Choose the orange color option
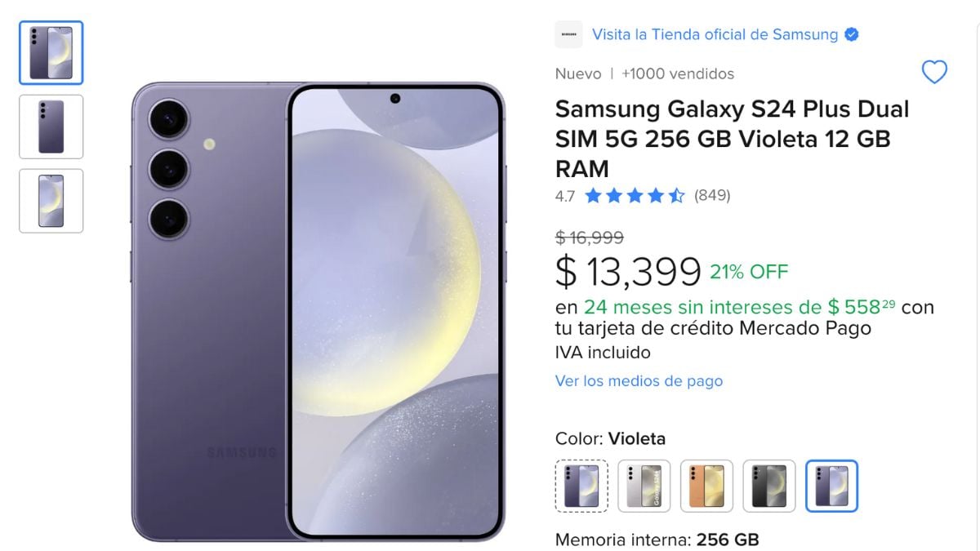This screenshot has width=980, height=551. (x=706, y=486)
